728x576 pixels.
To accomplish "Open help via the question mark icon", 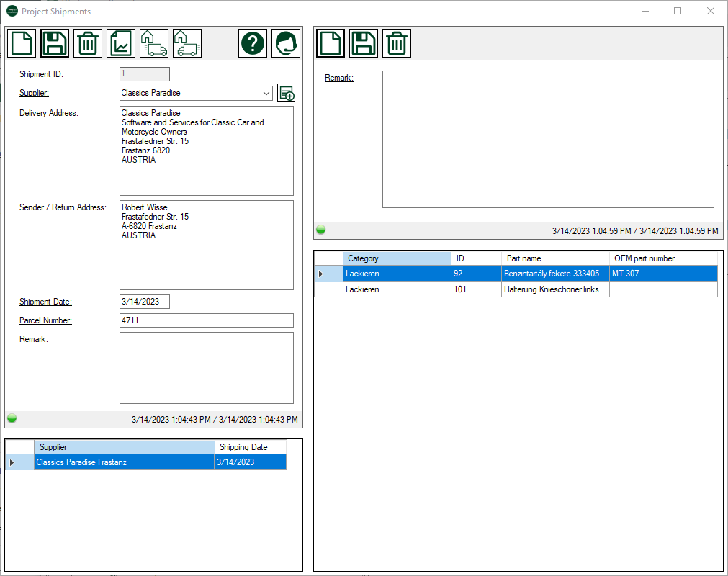I will point(253,43).
